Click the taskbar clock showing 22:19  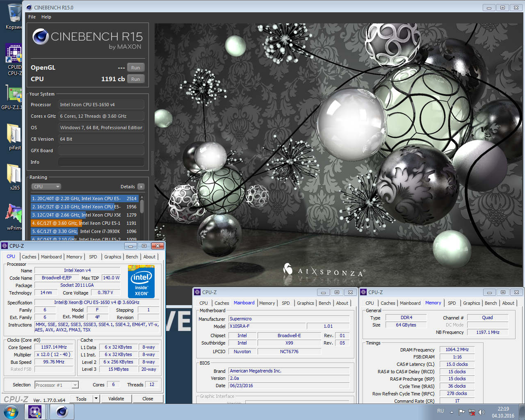(503, 412)
